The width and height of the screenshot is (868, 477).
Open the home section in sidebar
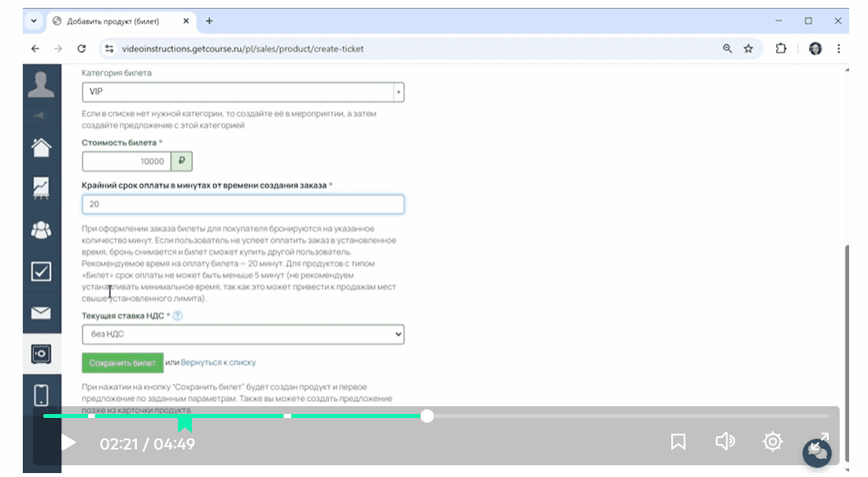pyautogui.click(x=41, y=147)
